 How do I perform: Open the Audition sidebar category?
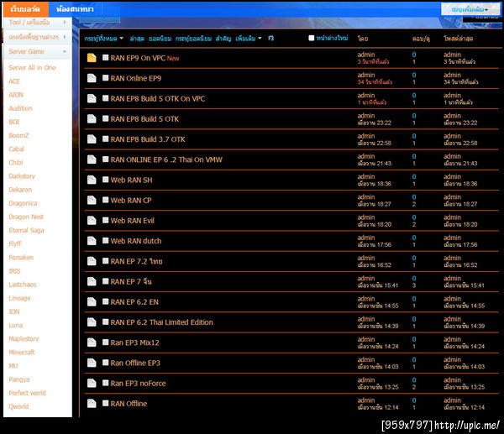tap(20, 108)
